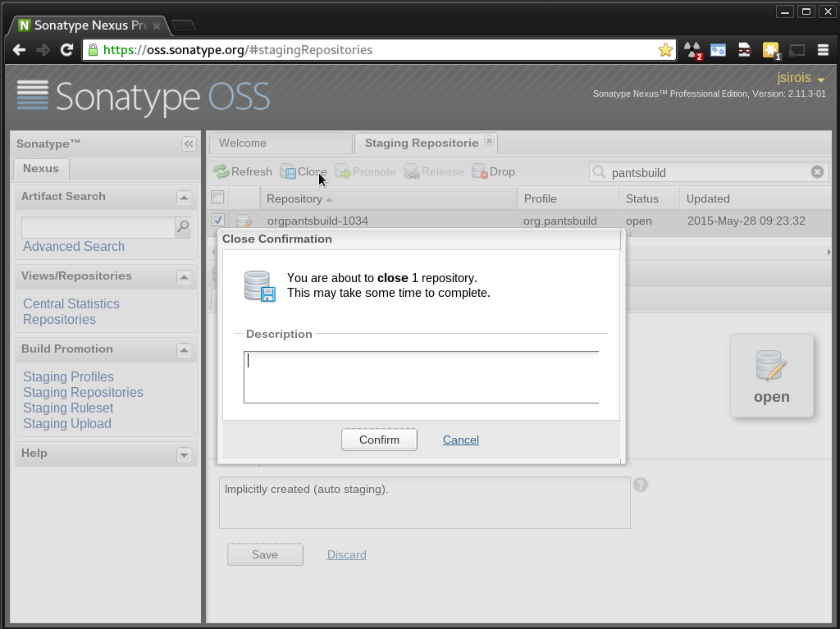Click the Sonatype OSS logo
The image size is (840, 629).
(143, 97)
